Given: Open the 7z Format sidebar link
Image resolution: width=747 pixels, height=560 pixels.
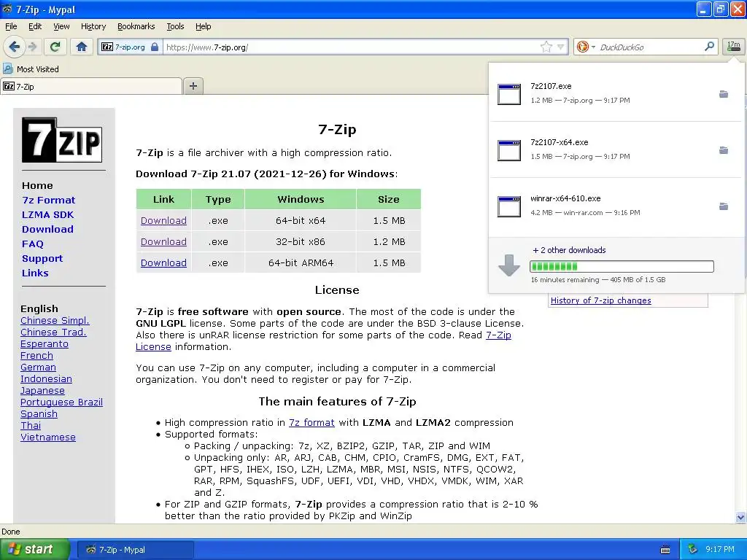Looking at the screenshot, I should tap(49, 200).
